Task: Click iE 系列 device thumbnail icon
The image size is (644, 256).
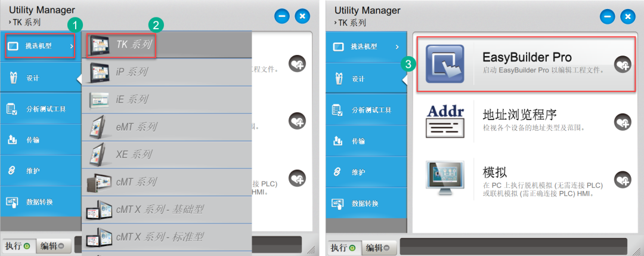Action: (98, 100)
